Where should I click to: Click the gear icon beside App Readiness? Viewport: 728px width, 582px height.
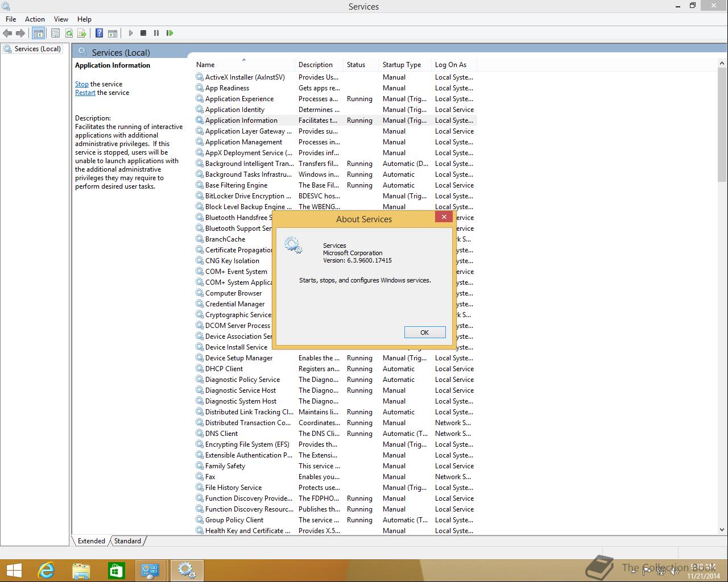click(200, 88)
